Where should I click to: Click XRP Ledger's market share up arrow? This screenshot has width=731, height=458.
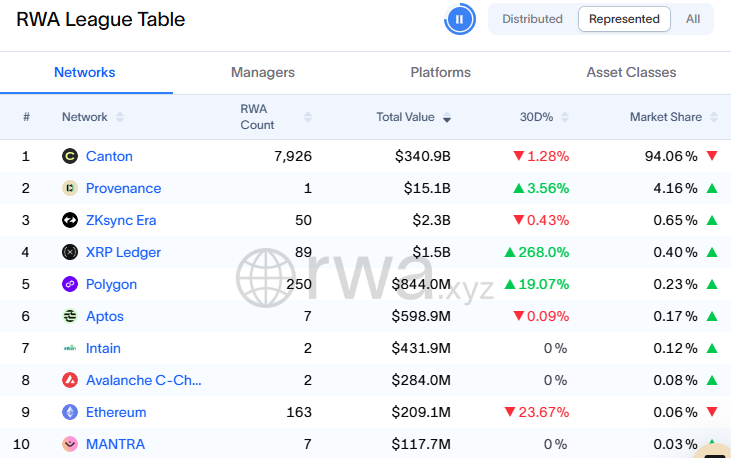(712, 252)
